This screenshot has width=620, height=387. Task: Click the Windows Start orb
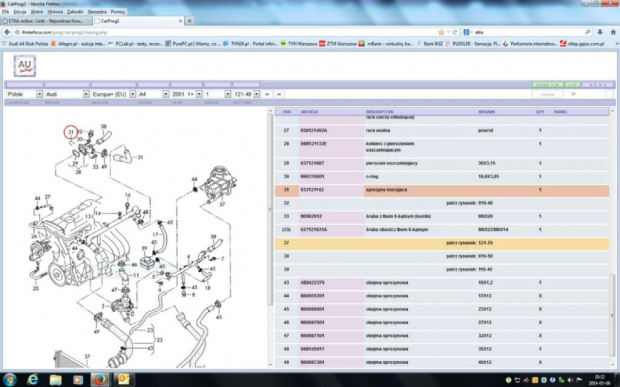(x=9, y=379)
